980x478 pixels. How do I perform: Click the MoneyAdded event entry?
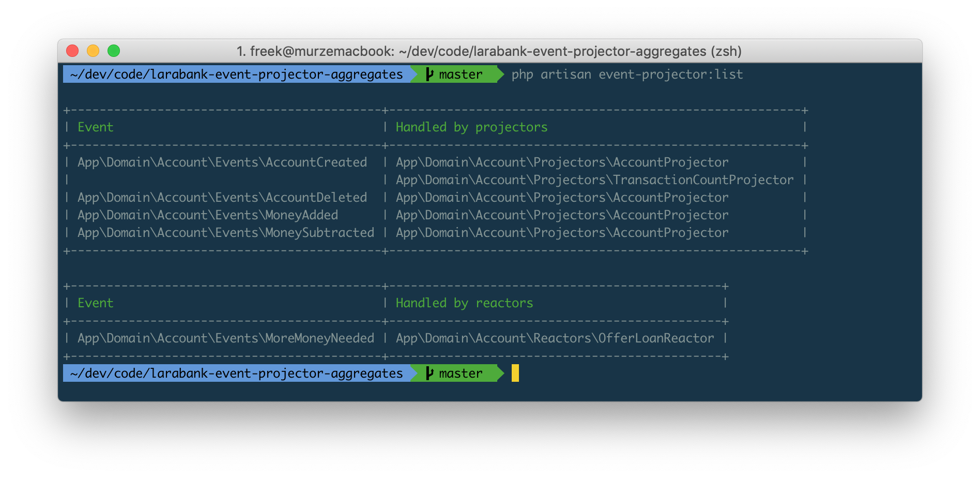coord(208,215)
